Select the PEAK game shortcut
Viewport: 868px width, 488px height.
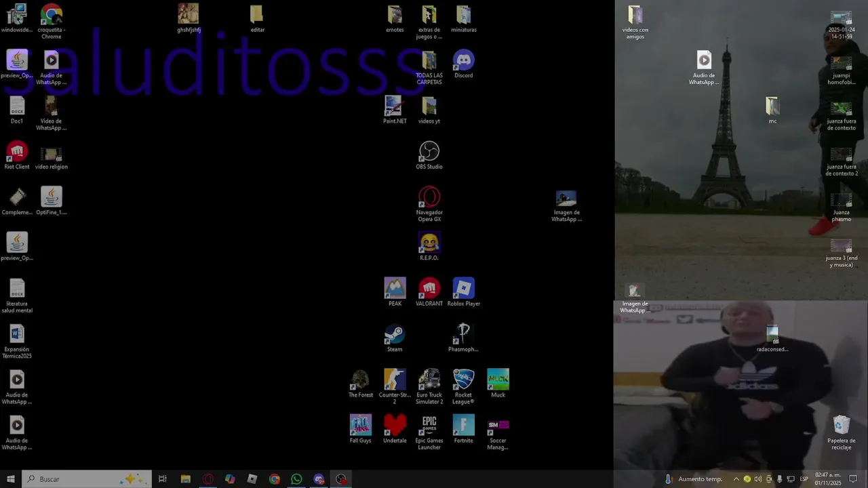point(395,292)
